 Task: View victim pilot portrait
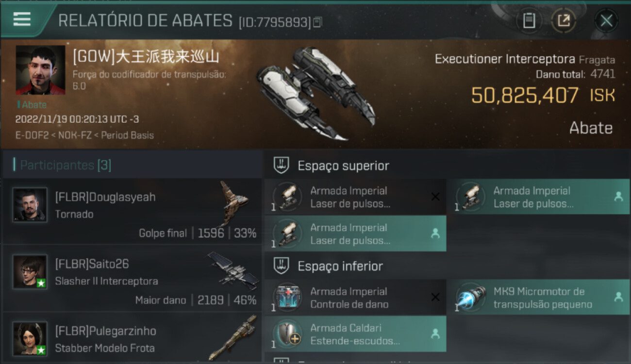pos(40,70)
